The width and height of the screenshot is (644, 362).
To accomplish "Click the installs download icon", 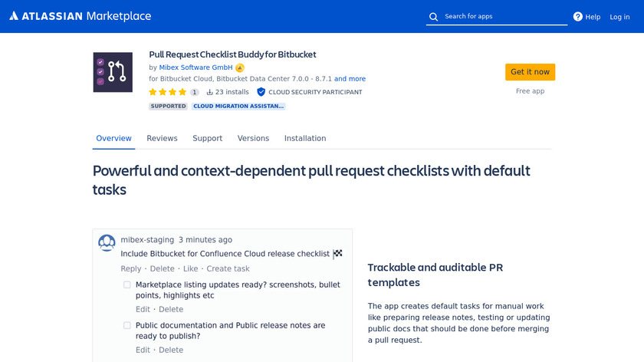I will [x=210, y=92].
